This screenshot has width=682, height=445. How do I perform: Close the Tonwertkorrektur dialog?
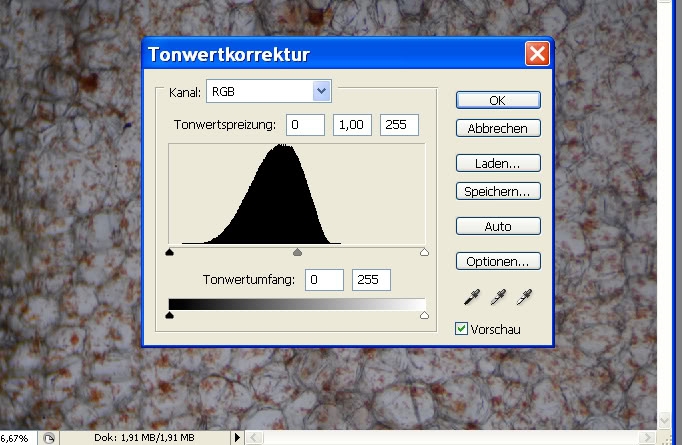537,54
